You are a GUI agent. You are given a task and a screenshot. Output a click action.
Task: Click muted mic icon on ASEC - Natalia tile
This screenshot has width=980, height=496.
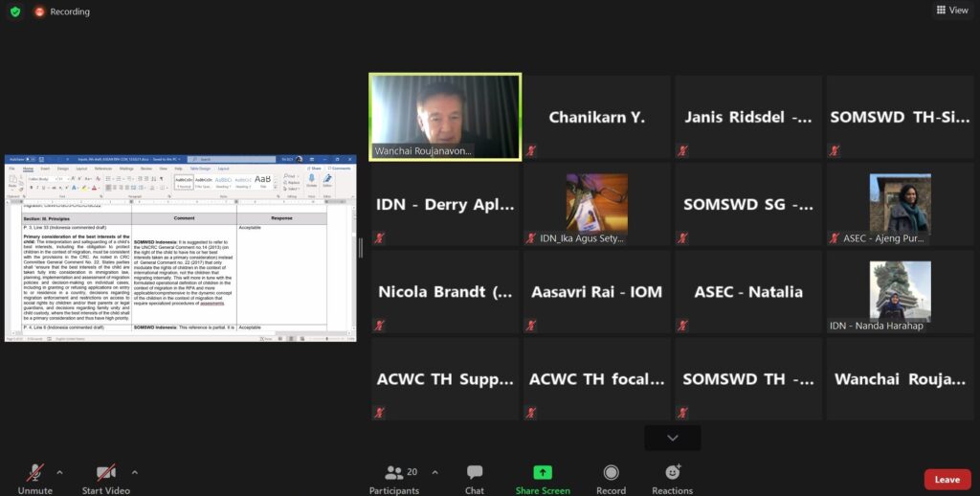tap(682, 326)
